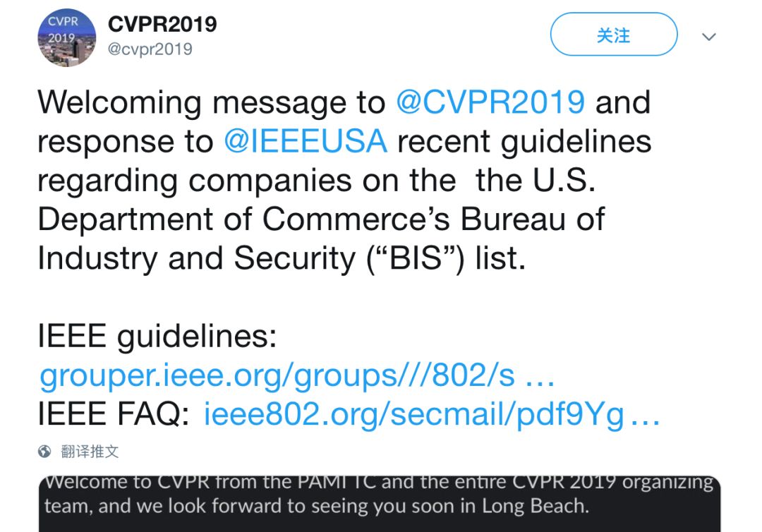The height and width of the screenshot is (532, 762).
Task: Open the ieee802.org/secmail FAQ link
Action: click(413, 415)
